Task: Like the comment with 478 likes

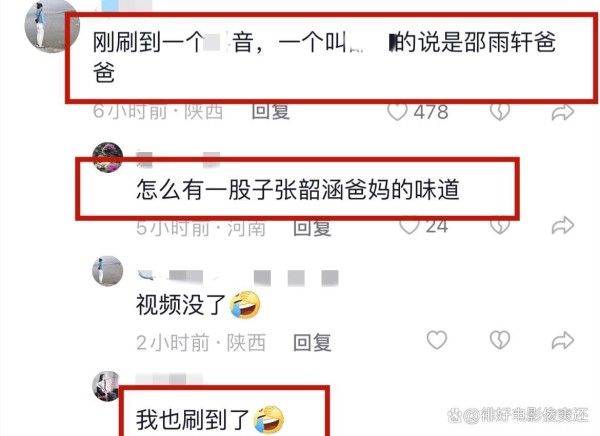Action: pos(397,112)
